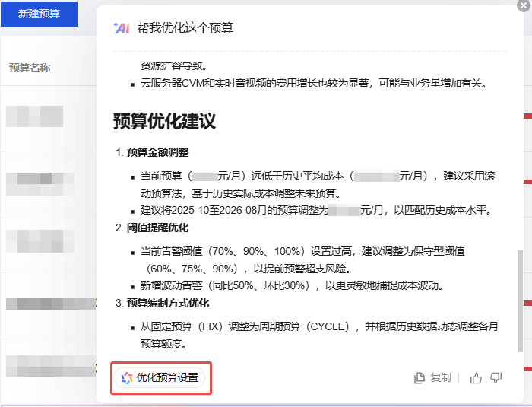Click the thumbs-down dislike icon
Screen dimensions: 532x407
(496, 378)
